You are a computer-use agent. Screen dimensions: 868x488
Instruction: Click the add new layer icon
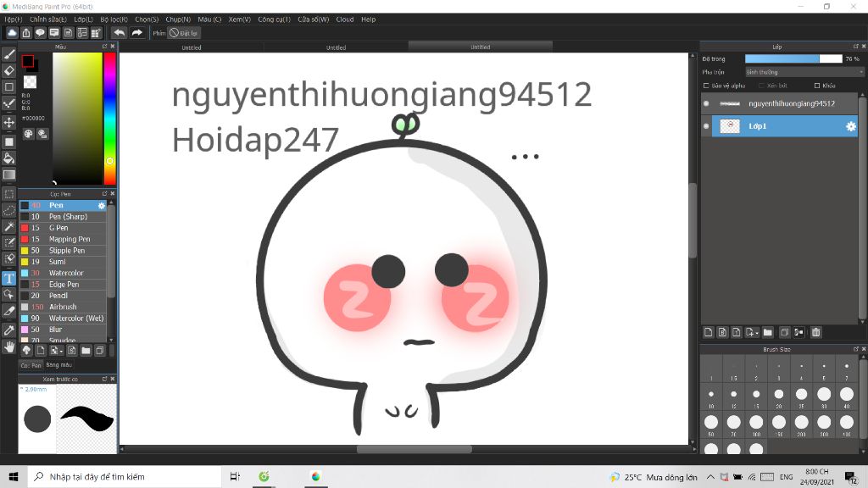point(709,332)
